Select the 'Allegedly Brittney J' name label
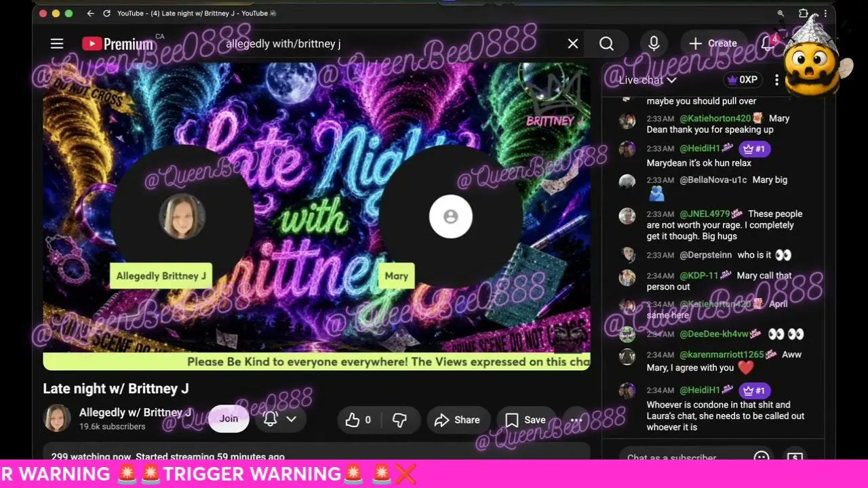 [x=161, y=276]
